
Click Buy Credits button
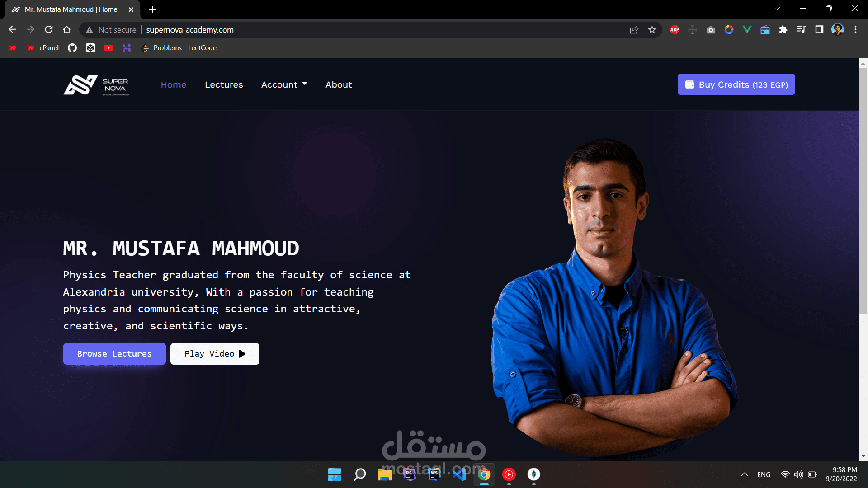point(736,84)
